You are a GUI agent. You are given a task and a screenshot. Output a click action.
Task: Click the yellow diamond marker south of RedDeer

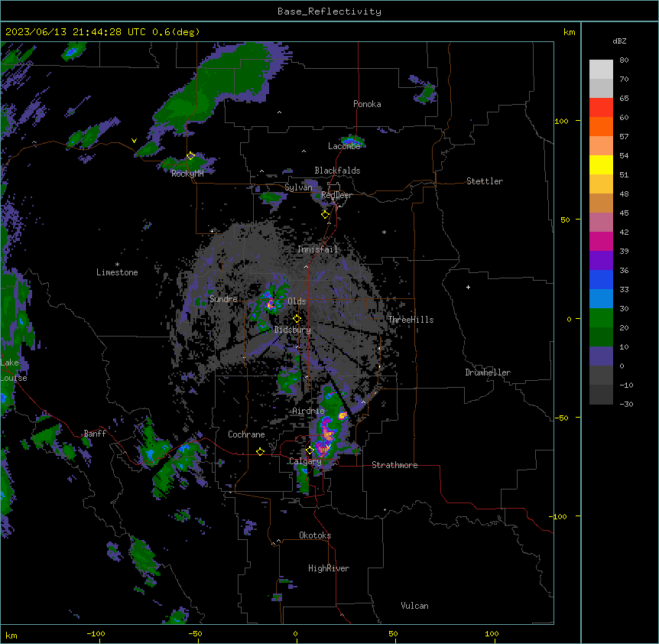click(325, 215)
